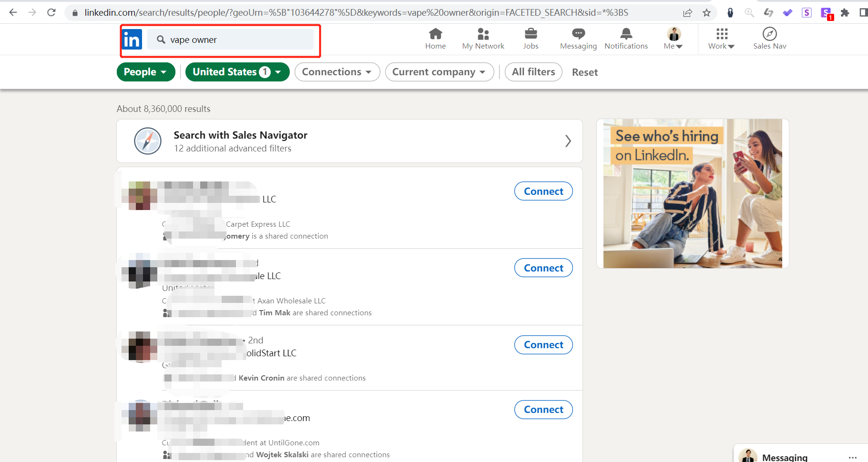Click the 2nd degree label
Image resolution: width=868 pixels, height=462 pixels.
(255, 341)
